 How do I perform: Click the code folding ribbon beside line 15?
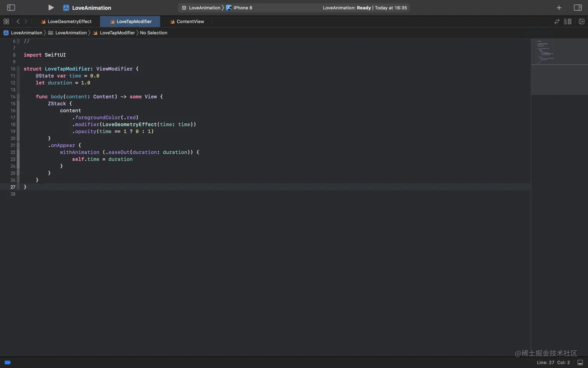(x=18, y=104)
